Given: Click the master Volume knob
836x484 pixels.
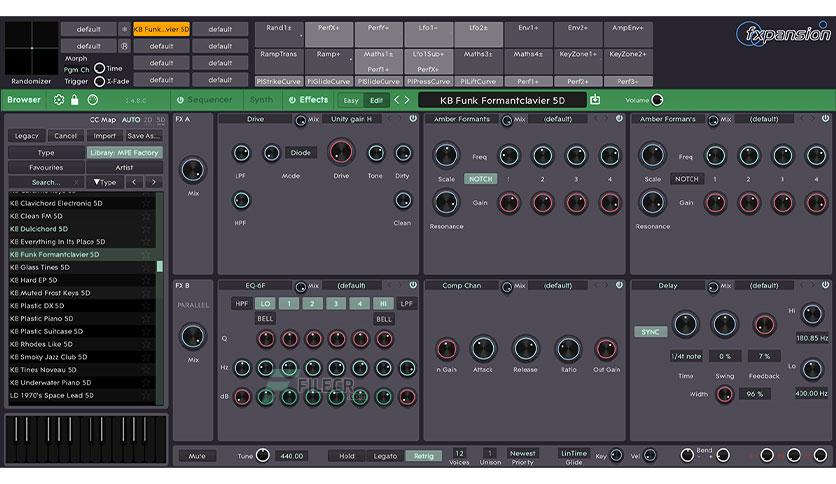Looking at the screenshot, I should (657, 100).
